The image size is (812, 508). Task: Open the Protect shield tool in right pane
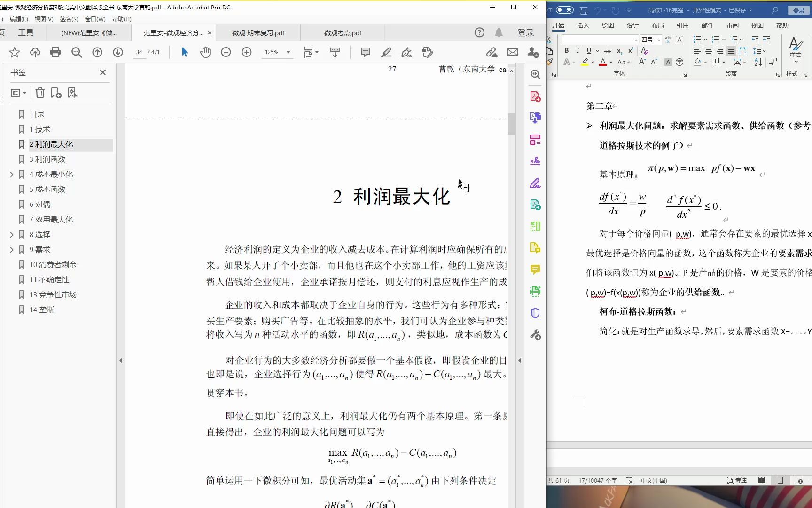pyautogui.click(x=535, y=313)
